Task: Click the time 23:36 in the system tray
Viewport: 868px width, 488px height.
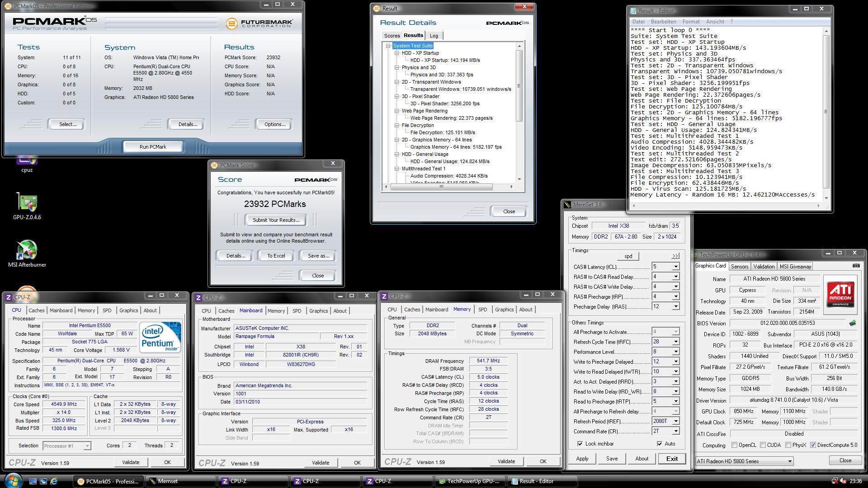Action: click(855, 481)
